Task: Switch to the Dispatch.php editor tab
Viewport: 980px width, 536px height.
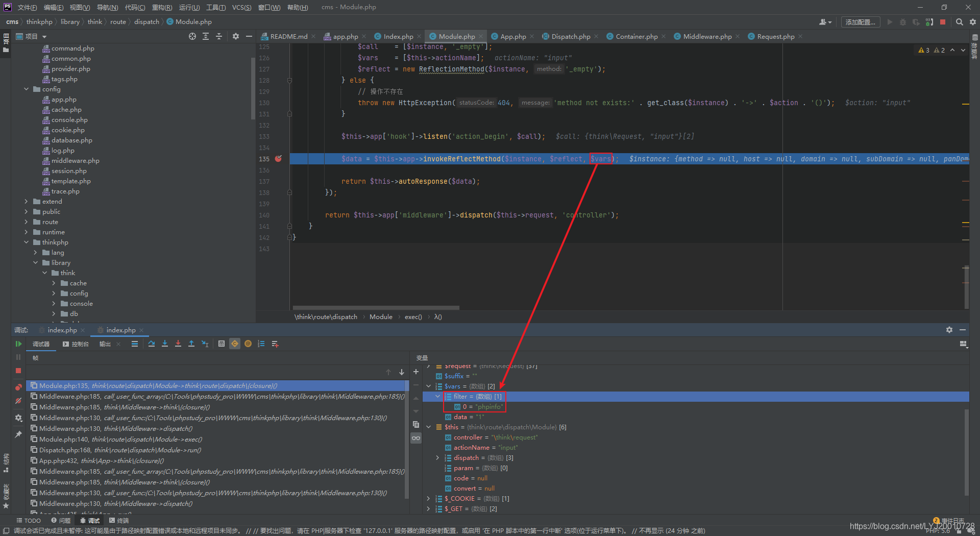Action: (570, 36)
